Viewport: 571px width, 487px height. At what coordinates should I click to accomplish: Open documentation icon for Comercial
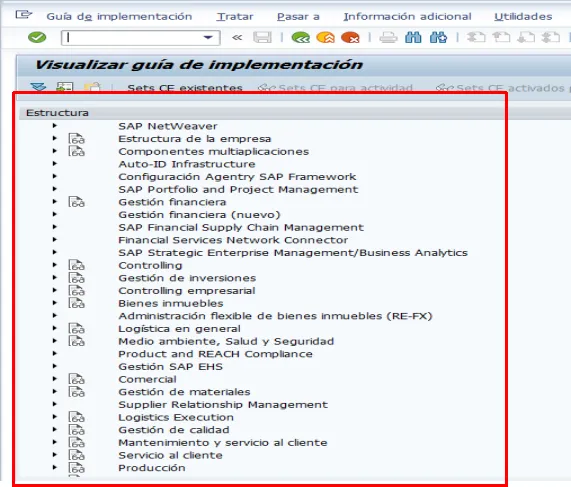(x=76, y=379)
